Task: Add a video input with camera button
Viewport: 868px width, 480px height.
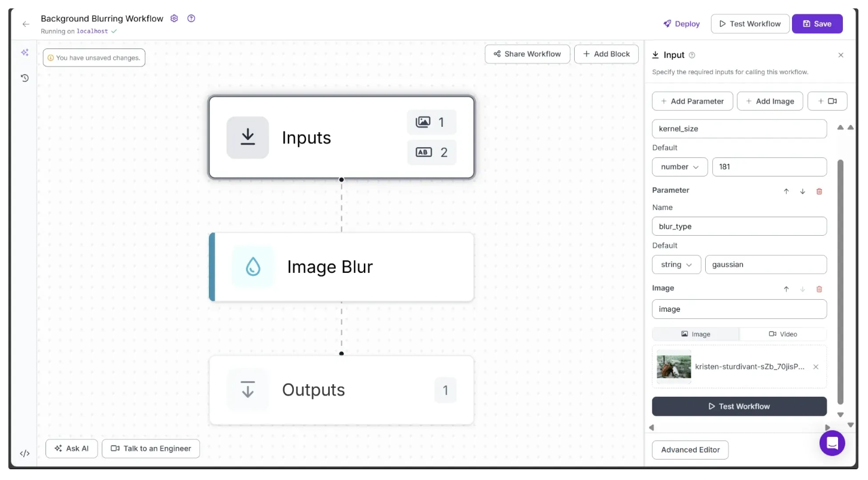Action: tap(827, 101)
